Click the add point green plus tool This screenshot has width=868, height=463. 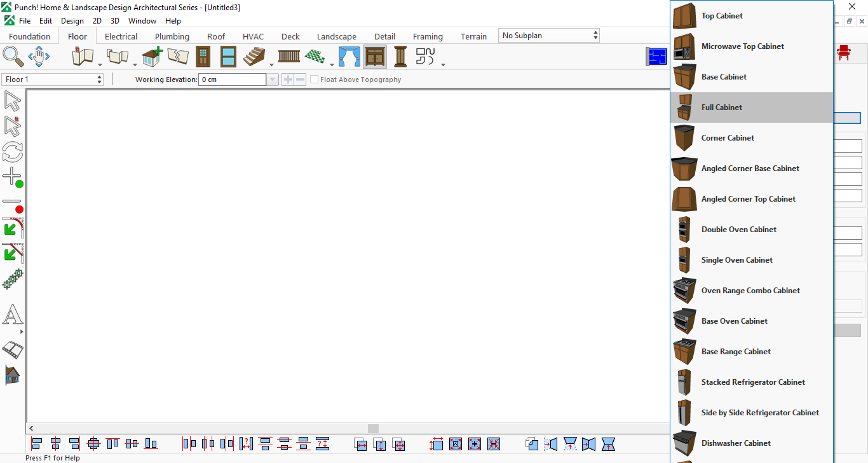[13, 178]
